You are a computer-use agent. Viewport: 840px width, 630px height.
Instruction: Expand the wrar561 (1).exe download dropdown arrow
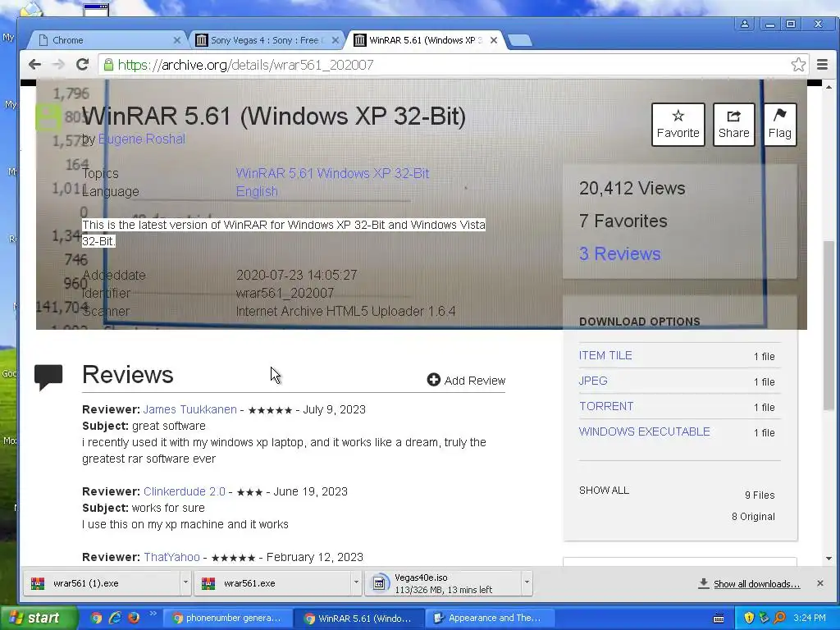click(185, 583)
